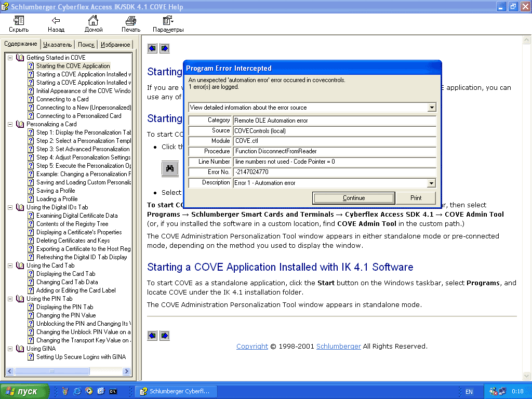Click the page icon next to Loading a Profile
This screenshot has height=399, width=532.
tap(31, 199)
